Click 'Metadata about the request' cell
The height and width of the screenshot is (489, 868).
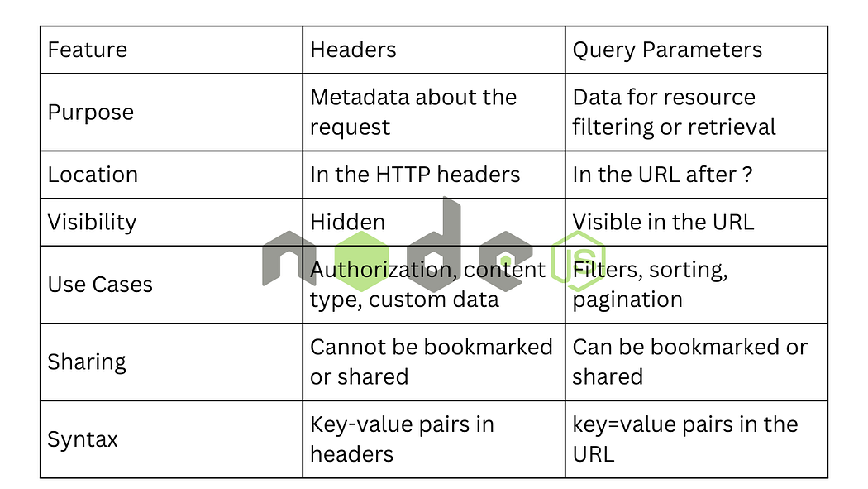(413, 113)
